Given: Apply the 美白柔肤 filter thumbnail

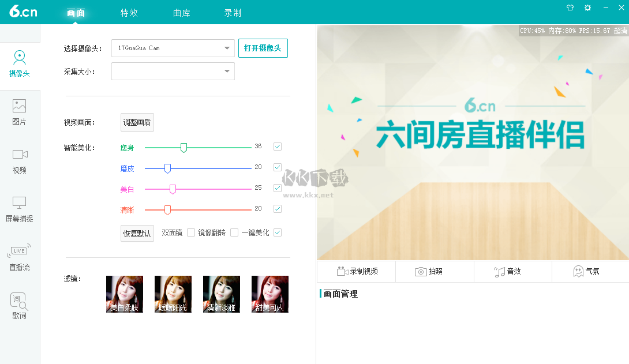Looking at the screenshot, I should coord(124,294).
